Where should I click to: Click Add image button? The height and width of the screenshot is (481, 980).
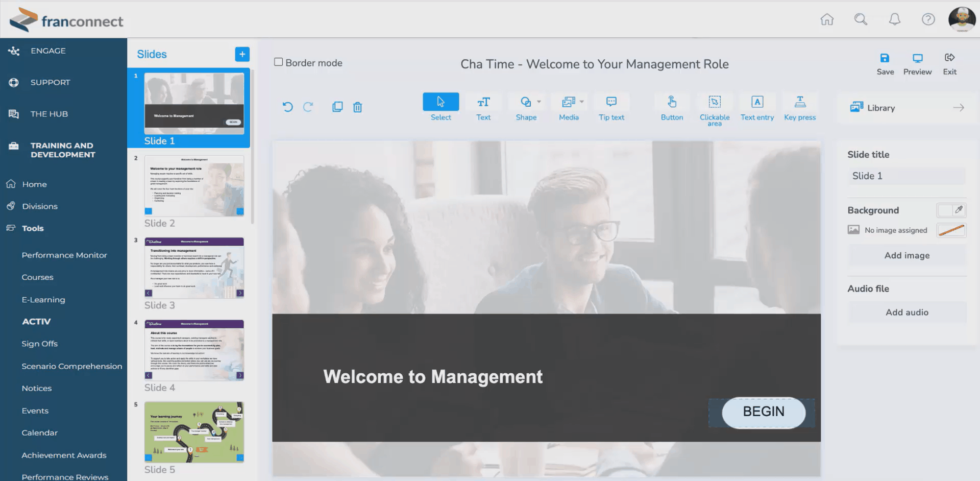pyautogui.click(x=907, y=255)
